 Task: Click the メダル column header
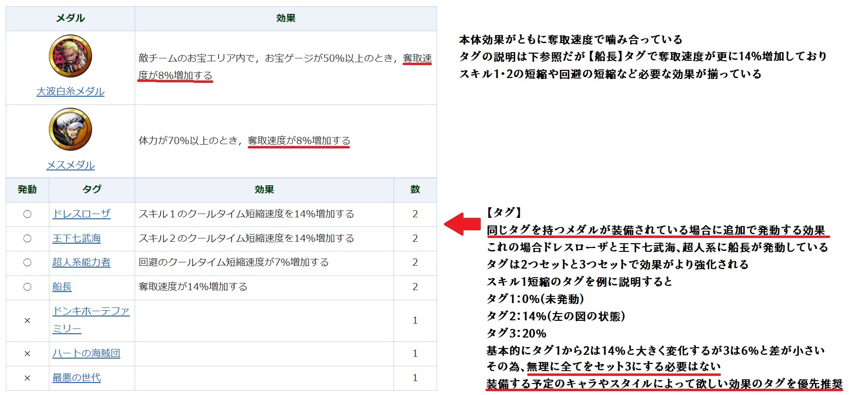pos(70,18)
